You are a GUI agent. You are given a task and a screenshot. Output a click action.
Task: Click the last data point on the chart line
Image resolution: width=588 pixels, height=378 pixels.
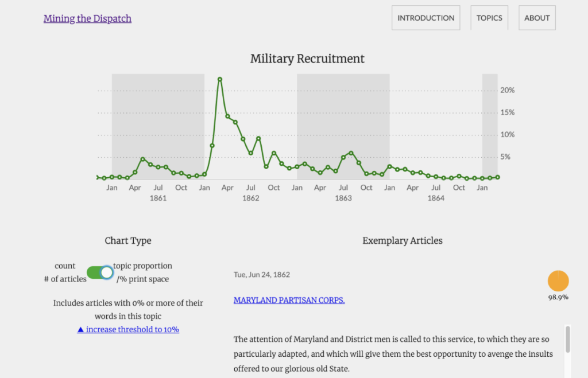[498, 177]
